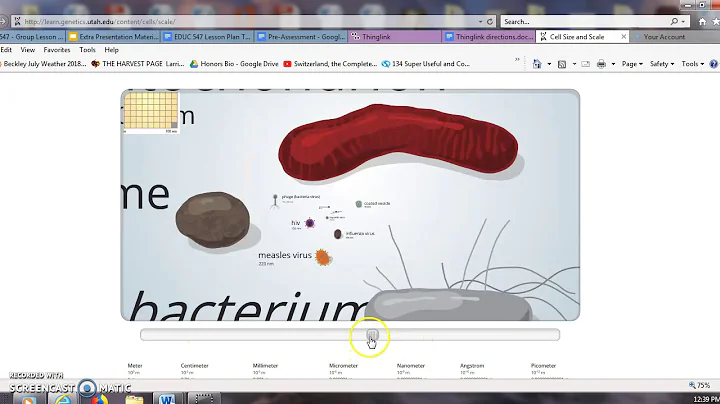
Task: Click the address bar URL field
Action: click(248, 22)
